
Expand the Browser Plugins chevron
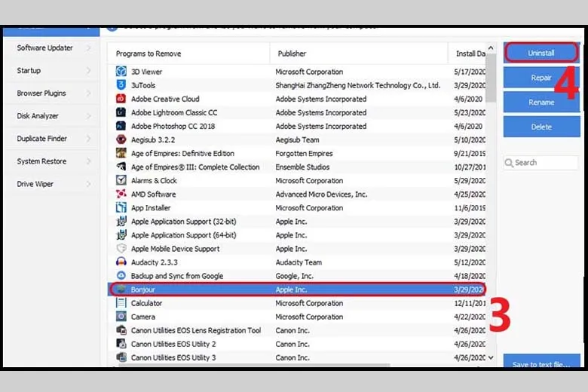click(88, 93)
